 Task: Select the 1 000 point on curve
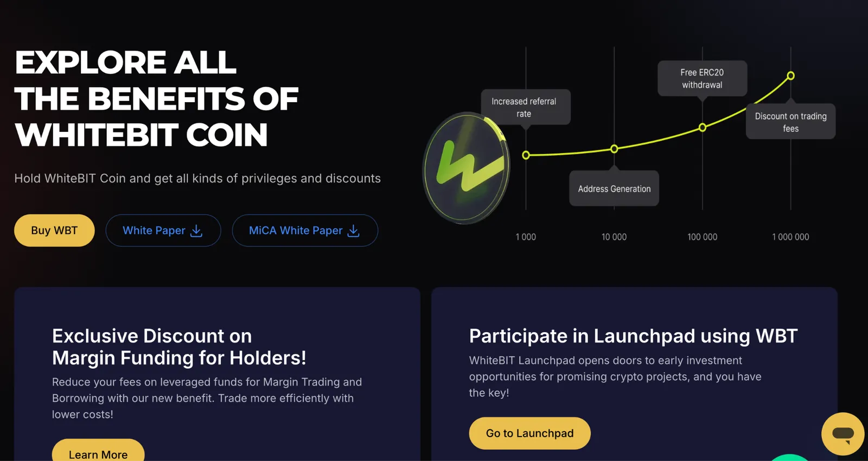(x=526, y=155)
